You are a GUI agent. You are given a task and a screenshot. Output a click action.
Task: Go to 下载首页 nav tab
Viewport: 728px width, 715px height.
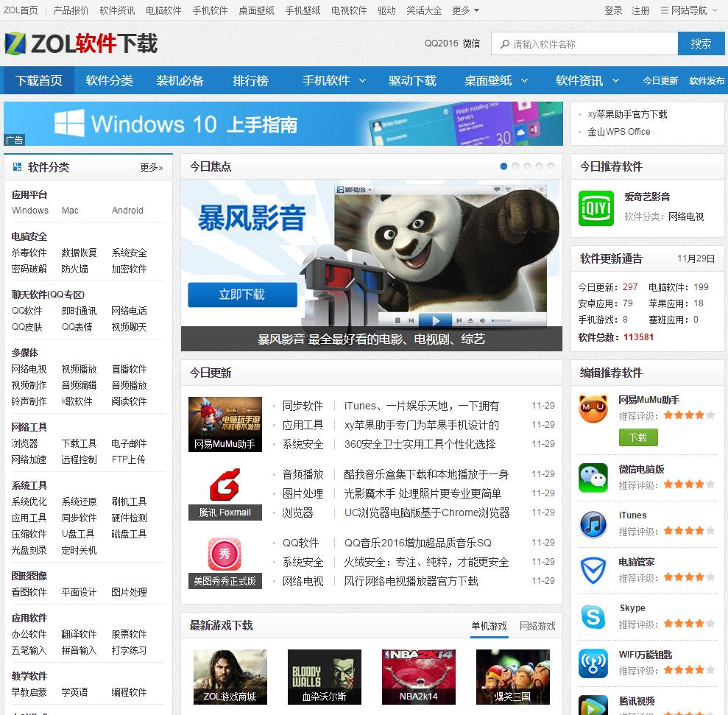coord(38,80)
